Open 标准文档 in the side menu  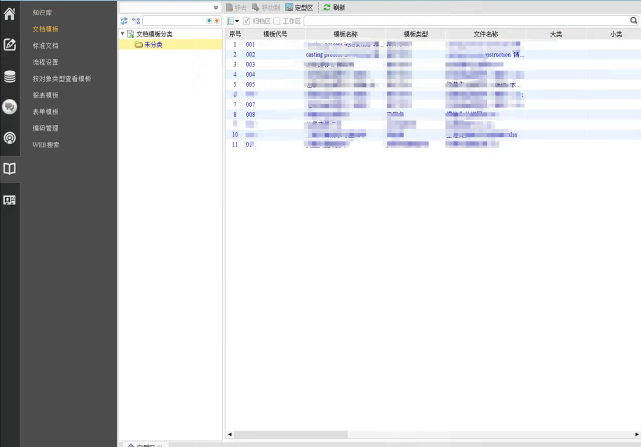pyautogui.click(x=45, y=46)
